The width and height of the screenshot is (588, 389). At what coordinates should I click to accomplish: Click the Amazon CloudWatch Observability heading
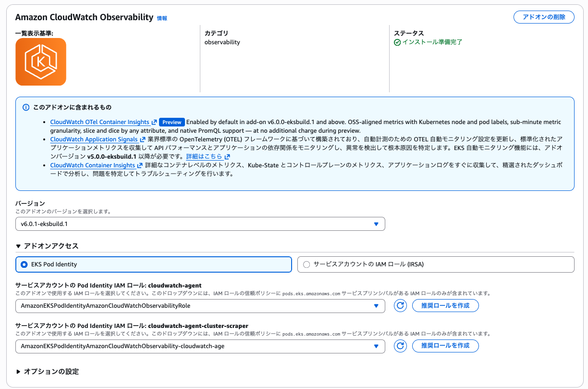[x=84, y=17]
